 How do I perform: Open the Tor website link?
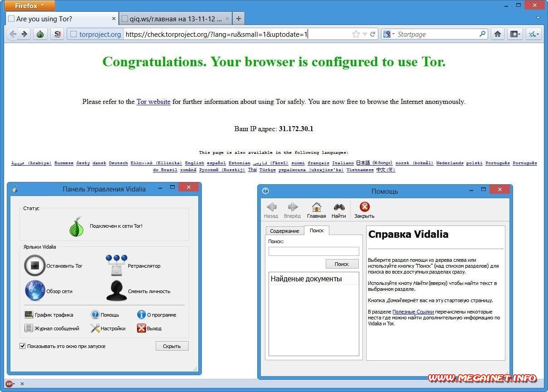pos(153,102)
